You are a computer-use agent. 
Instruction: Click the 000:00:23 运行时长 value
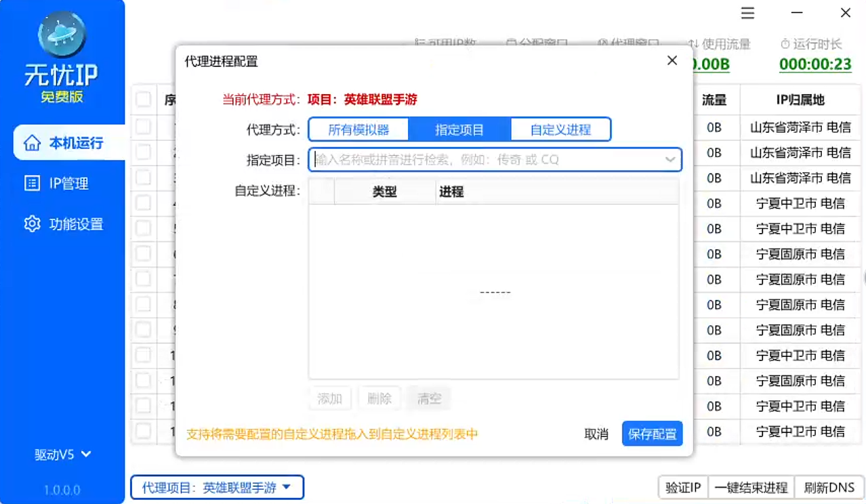tap(815, 64)
